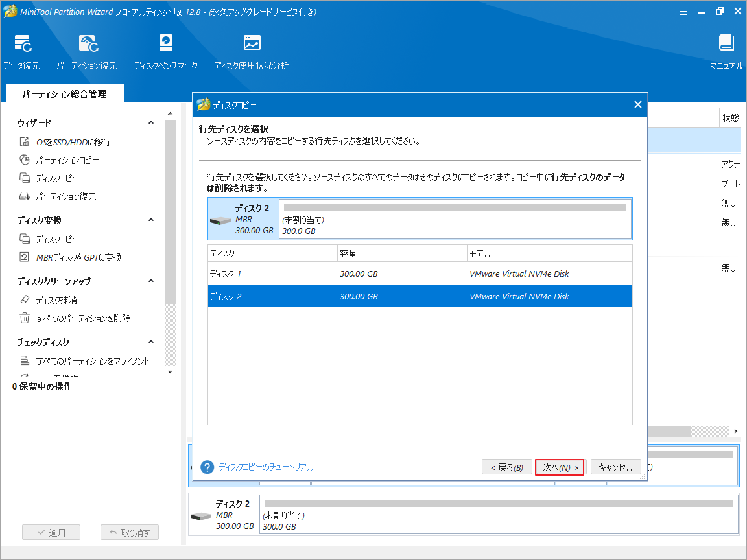The image size is (747, 560).
Task: Click the unallocated 300.0 GB partition in bottom disk map
Action: click(499, 515)
